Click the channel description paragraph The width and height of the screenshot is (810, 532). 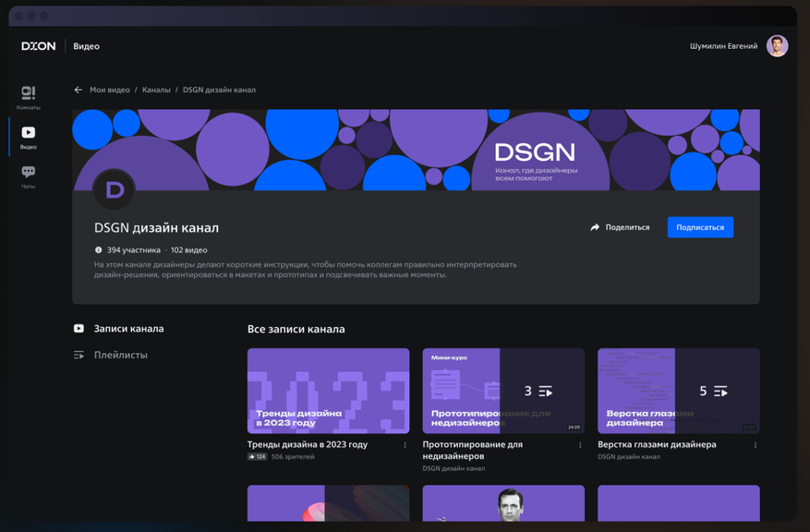(306, 270)
